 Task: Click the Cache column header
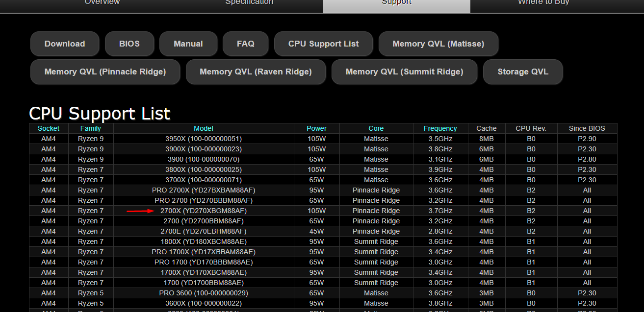click(487, 128)
